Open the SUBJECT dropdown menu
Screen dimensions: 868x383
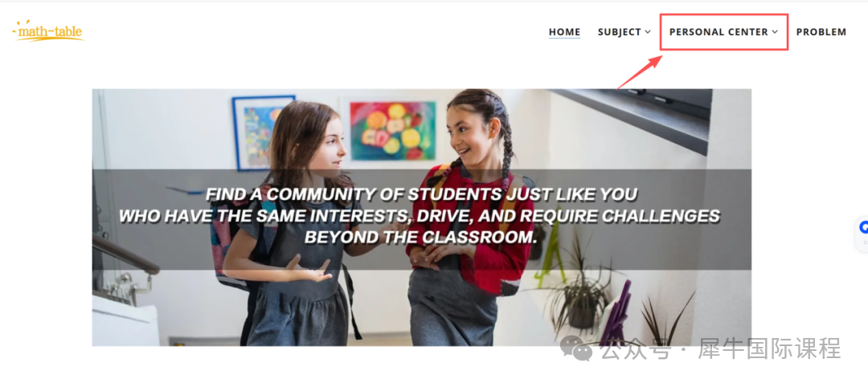click(x=624, y=32)
